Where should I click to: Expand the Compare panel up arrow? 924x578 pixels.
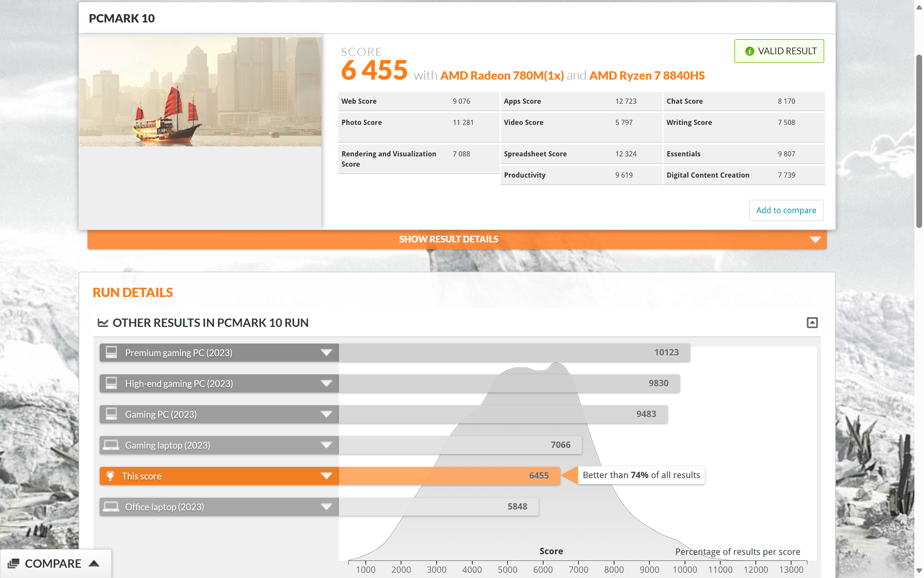[x=94, y=563]
